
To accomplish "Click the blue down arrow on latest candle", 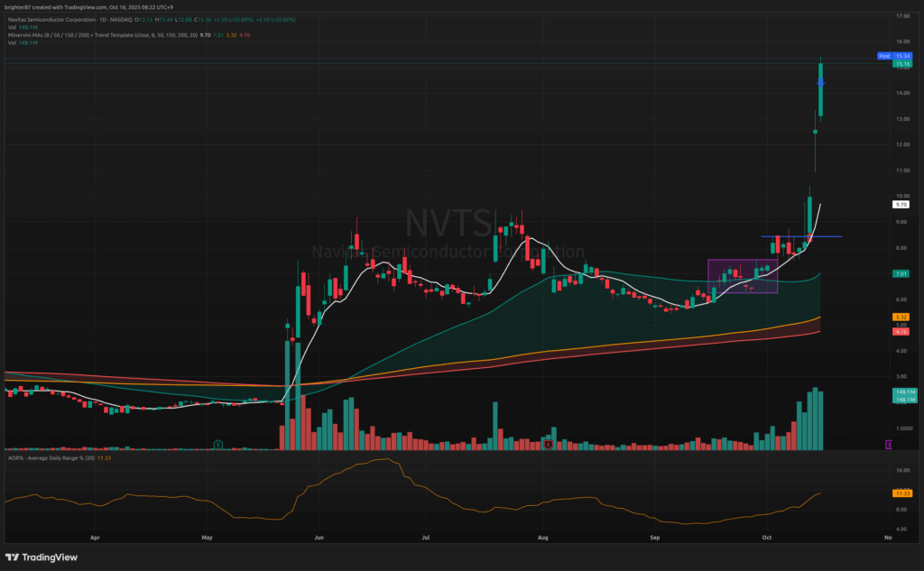I will click(x=821, y=84).
